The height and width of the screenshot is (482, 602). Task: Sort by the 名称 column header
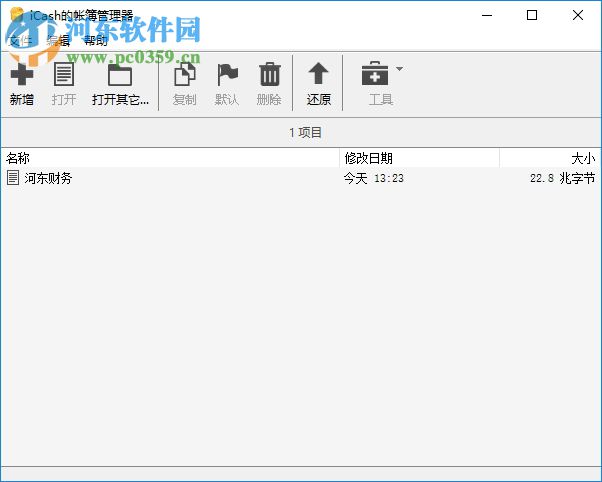click(x=170, y=158)
